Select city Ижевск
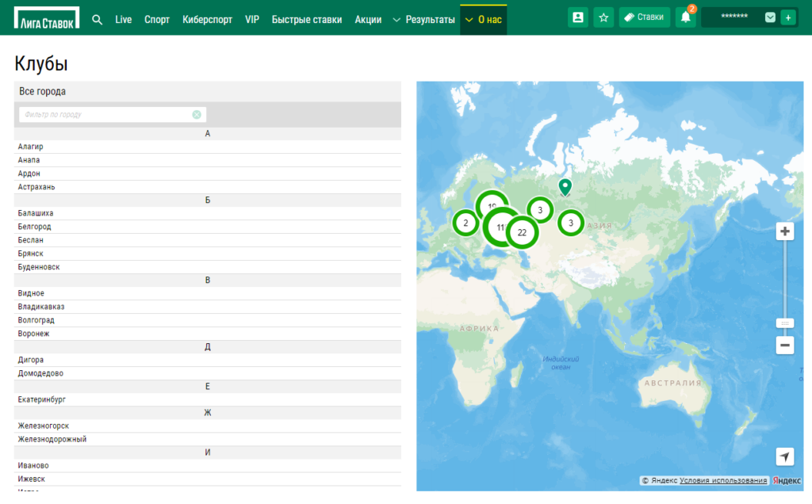The width and height of the screenshot is (812, 504). [x=208, y=479]
